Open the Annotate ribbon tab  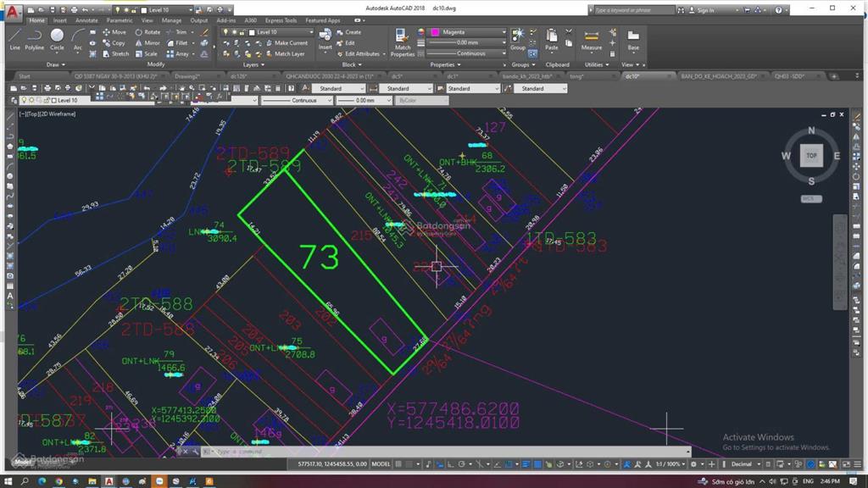[x=86, y=20]
